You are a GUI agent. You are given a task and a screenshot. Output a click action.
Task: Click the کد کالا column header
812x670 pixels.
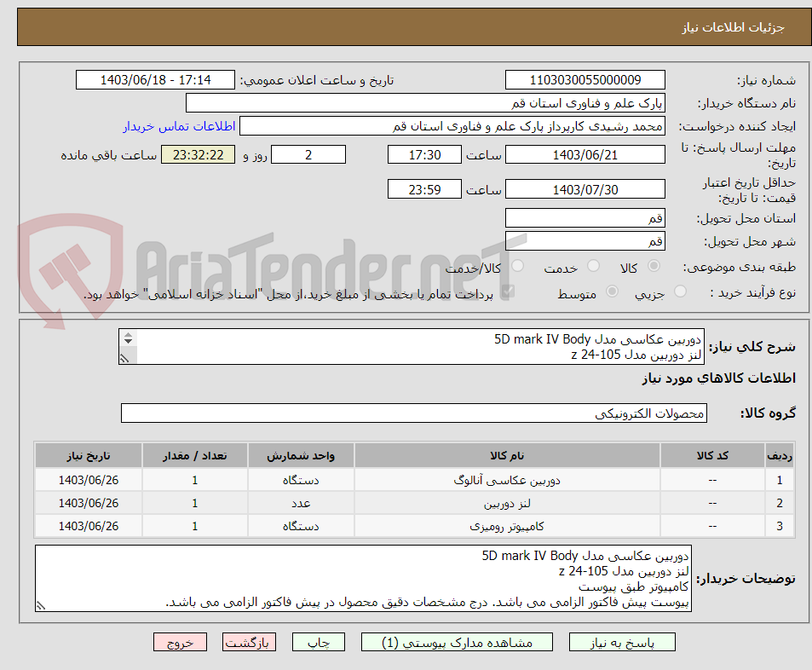tap(712, 455)
